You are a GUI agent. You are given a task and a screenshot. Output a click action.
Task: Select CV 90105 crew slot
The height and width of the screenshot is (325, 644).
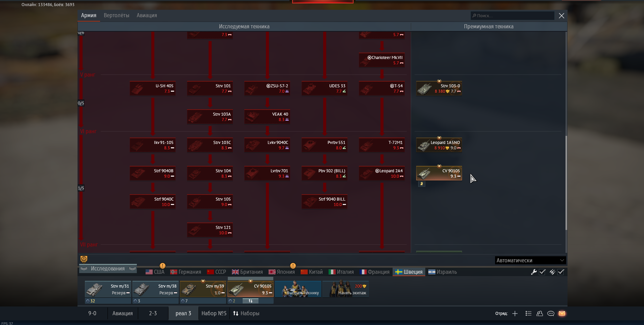coord(250,289)
